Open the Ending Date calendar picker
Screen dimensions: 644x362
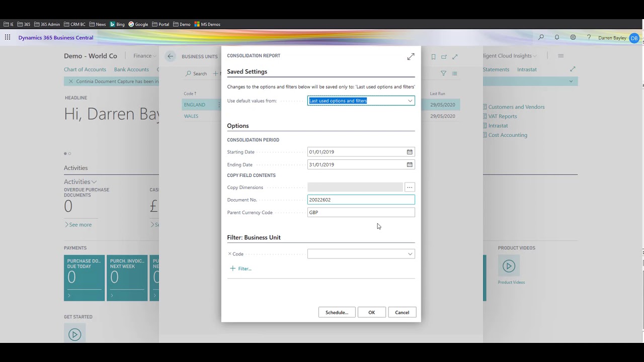pos(410,164)
